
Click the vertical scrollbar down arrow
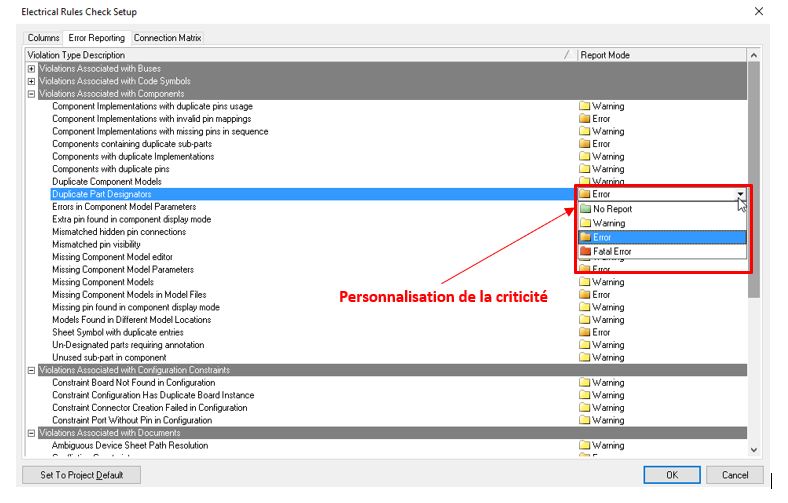click(754, 451)
